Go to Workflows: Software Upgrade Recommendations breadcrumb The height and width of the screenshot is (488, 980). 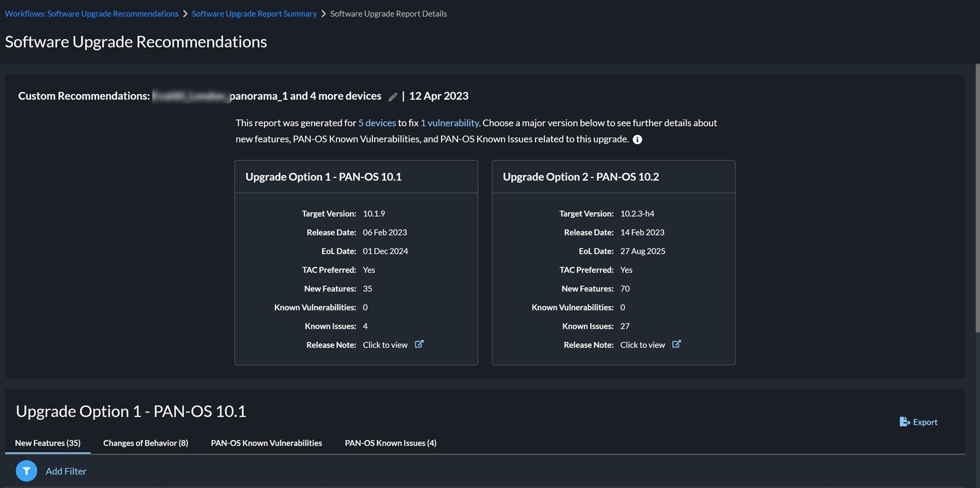92,14
